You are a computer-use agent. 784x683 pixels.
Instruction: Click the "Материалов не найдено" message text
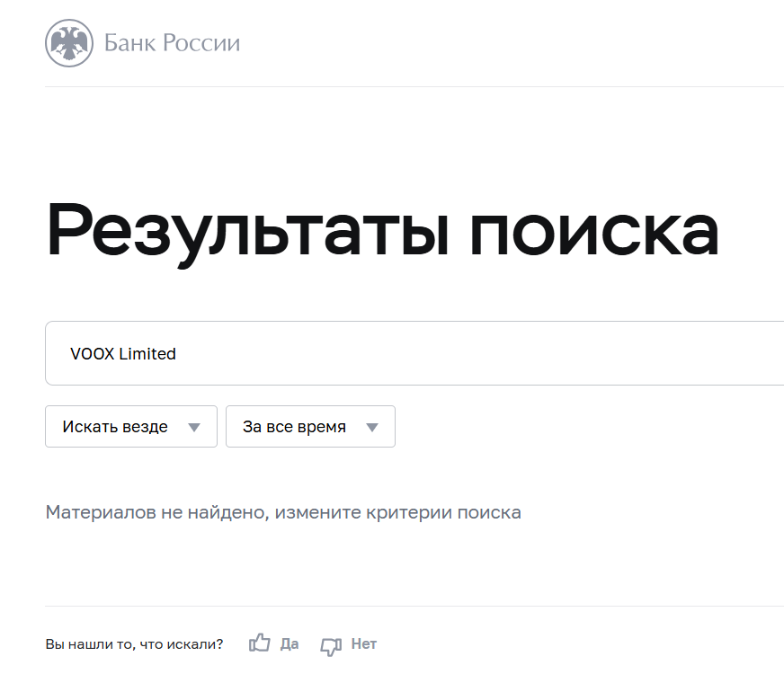[283, 511]
